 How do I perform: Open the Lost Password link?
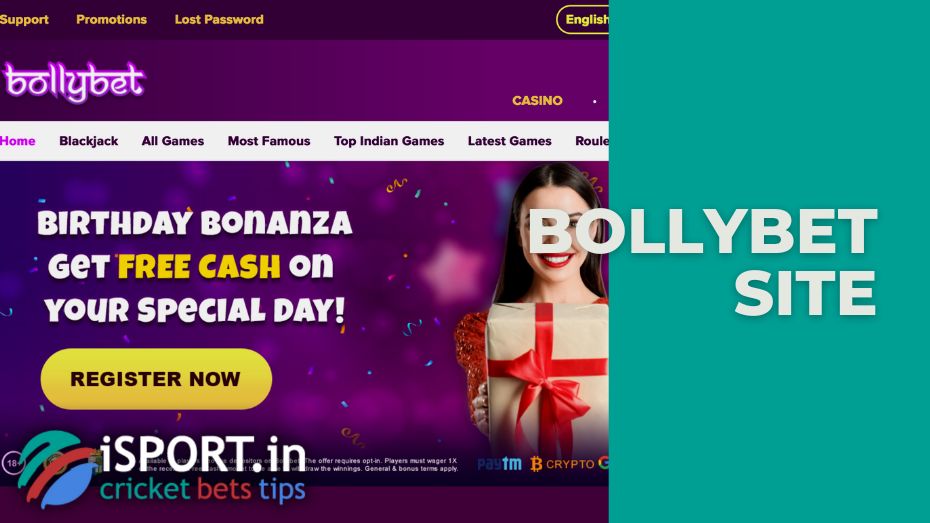(219, 20)
